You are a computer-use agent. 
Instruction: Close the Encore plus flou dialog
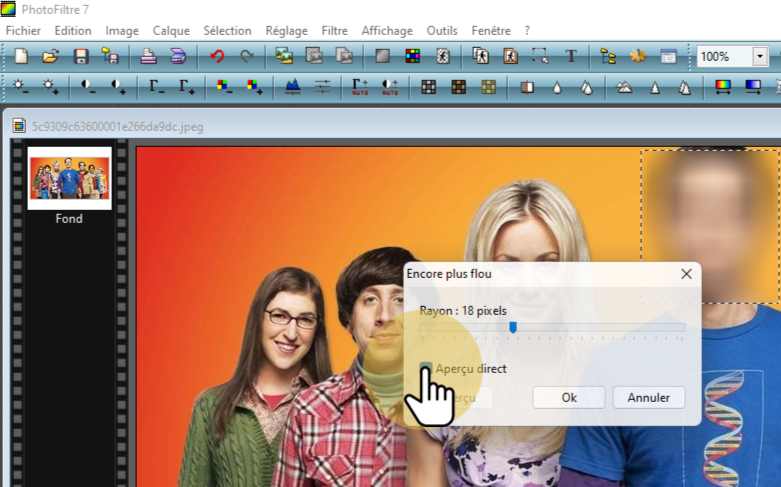point(686,274)
